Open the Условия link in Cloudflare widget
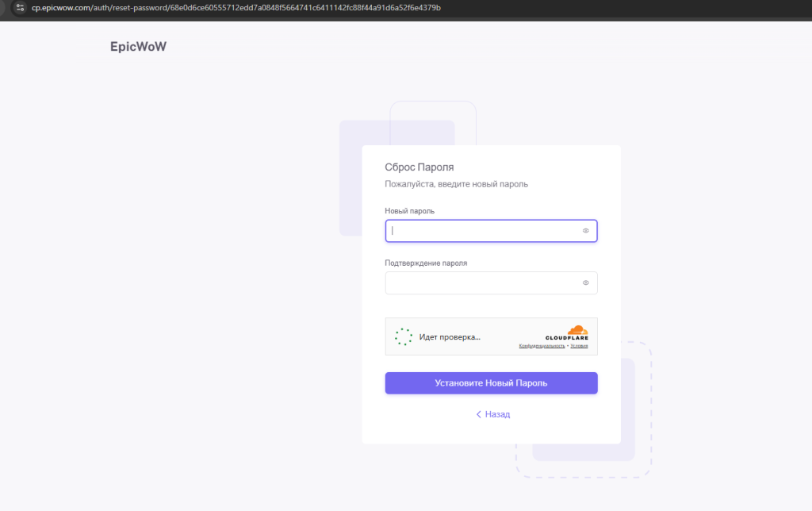This screenshot has height=511, width=812. pyautogui.click(x=579, y=346)
